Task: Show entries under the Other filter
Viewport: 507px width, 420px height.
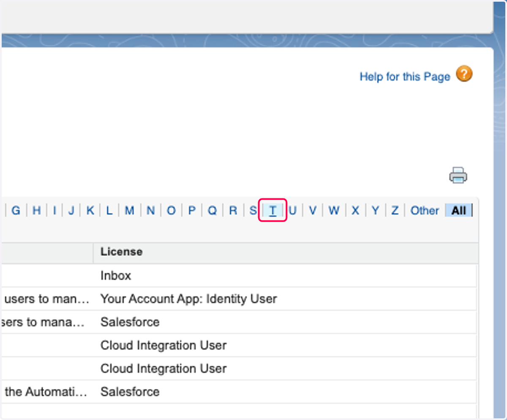Action: click(x=425, y=210)
